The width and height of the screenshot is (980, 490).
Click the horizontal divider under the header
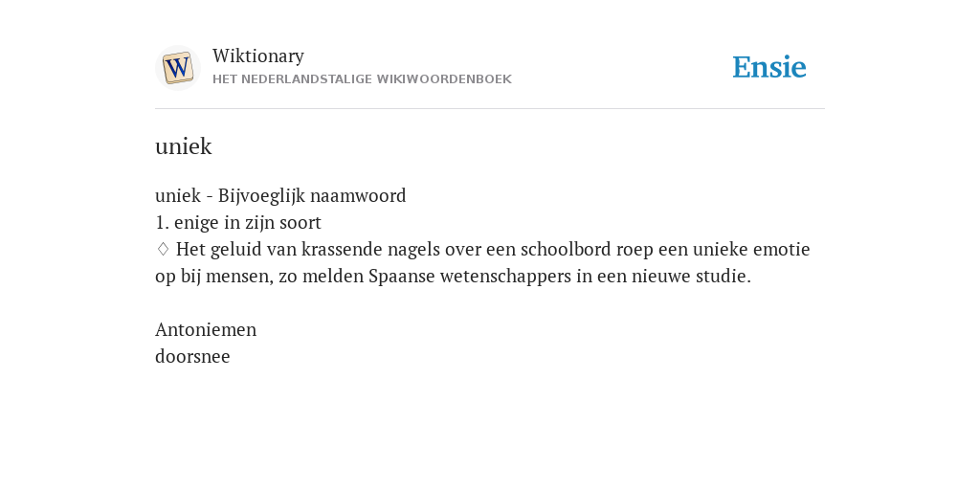490,109
